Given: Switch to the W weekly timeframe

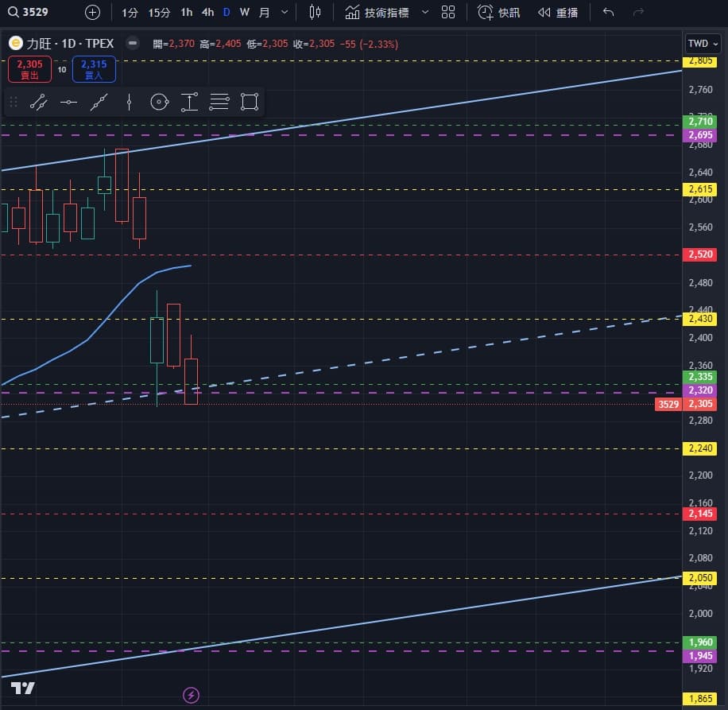Looking at the screenshot, I should (244, 12).
